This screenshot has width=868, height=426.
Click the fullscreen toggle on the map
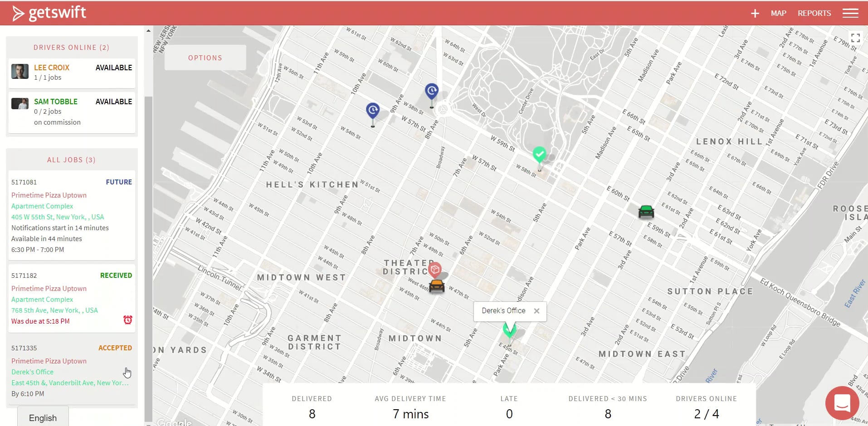tap(856, 38)
